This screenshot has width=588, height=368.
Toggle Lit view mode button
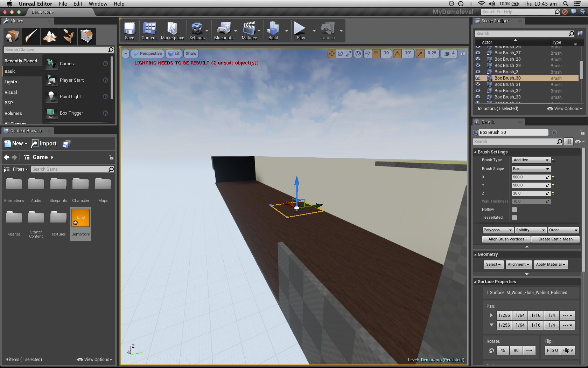click(174, 54)
